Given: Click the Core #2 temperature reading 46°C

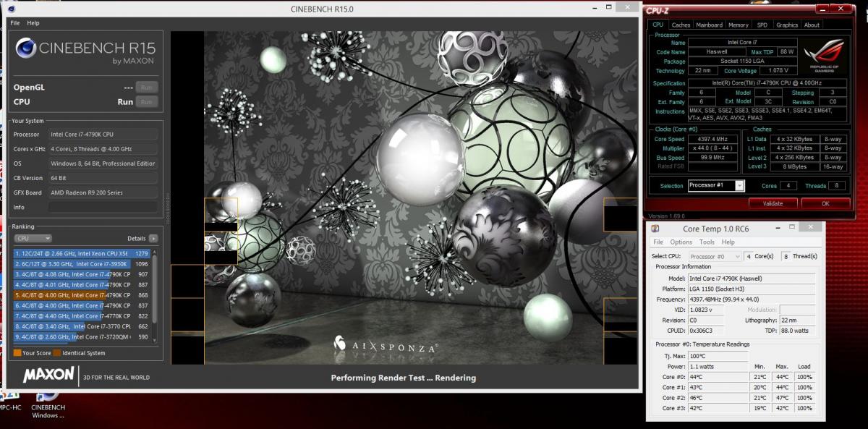Looking at the screenshot, I should tap(719, 398).
